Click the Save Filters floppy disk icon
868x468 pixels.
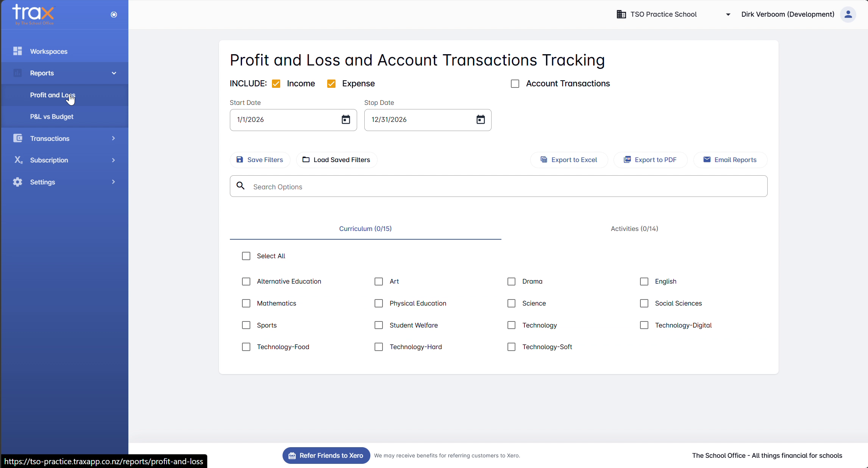point(240,159)
